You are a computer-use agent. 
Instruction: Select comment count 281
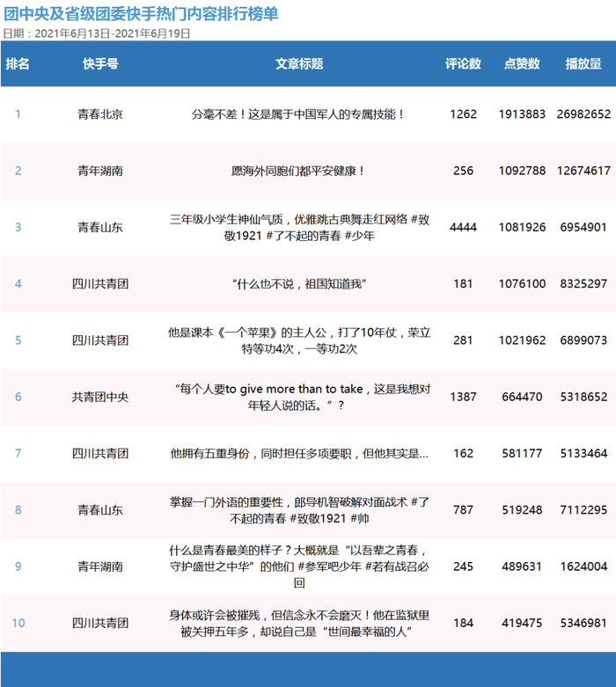(x=463, y=340)
